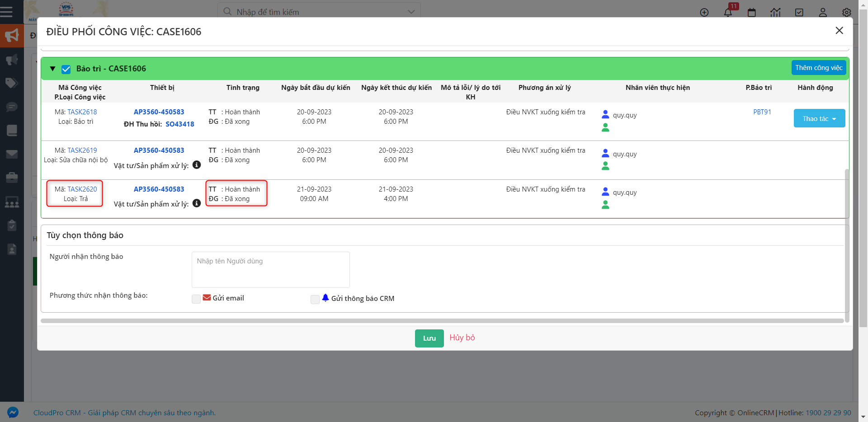This screenshot has height=422, width=868.
Task: Click the Hủy bỏ cancel link
Action: (x=462, y=338)
